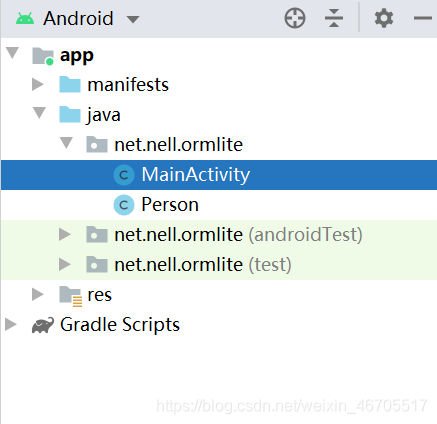The height and width of the screenshot is (424, 437).
Task: Click Select Opened File crosshair icon
Action: [295, 18]
